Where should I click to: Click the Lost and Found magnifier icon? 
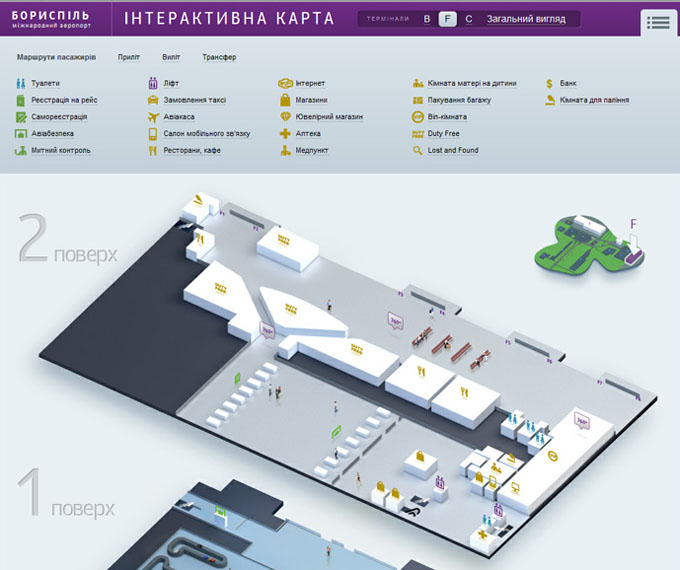[x=418, y=151]
